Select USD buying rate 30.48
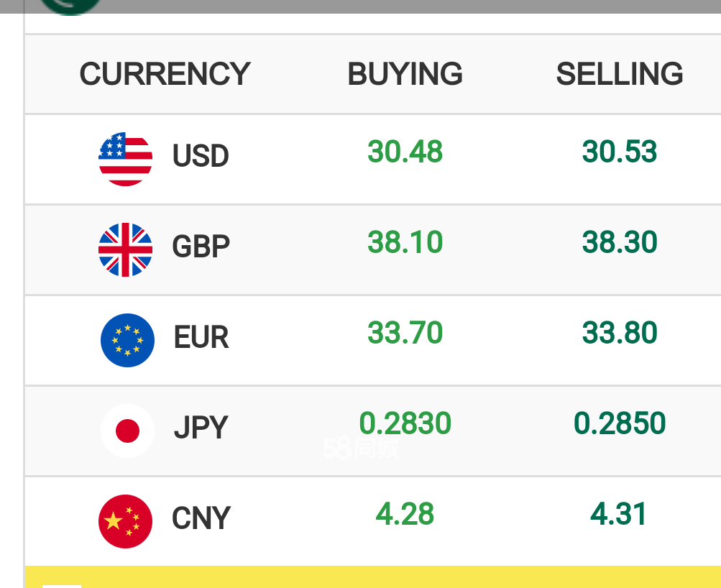Viewport: 721px width, 588px height. pyautogui.click(x=405, y=152)
